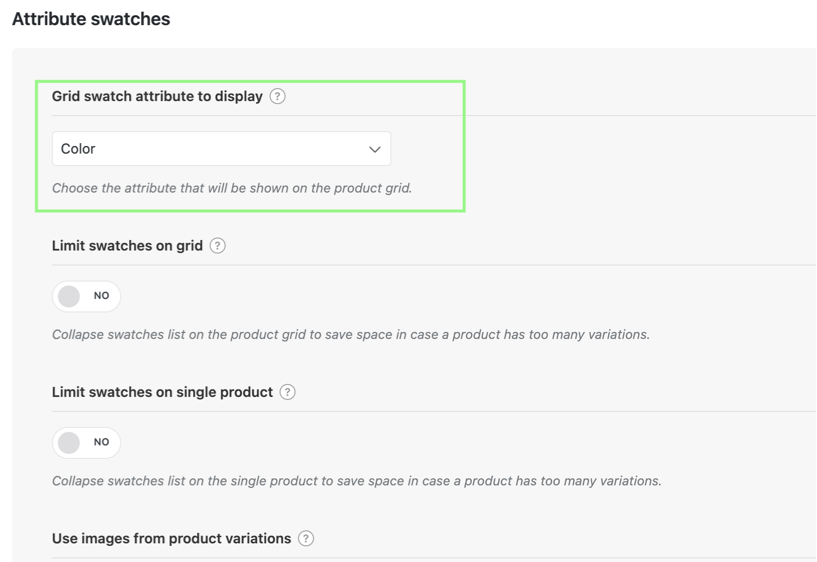Image resolution: width=817 pixels, height=562 pixels.
Task: Enable the Limit swatches on grid switch
Action: (x=86, y=296)
